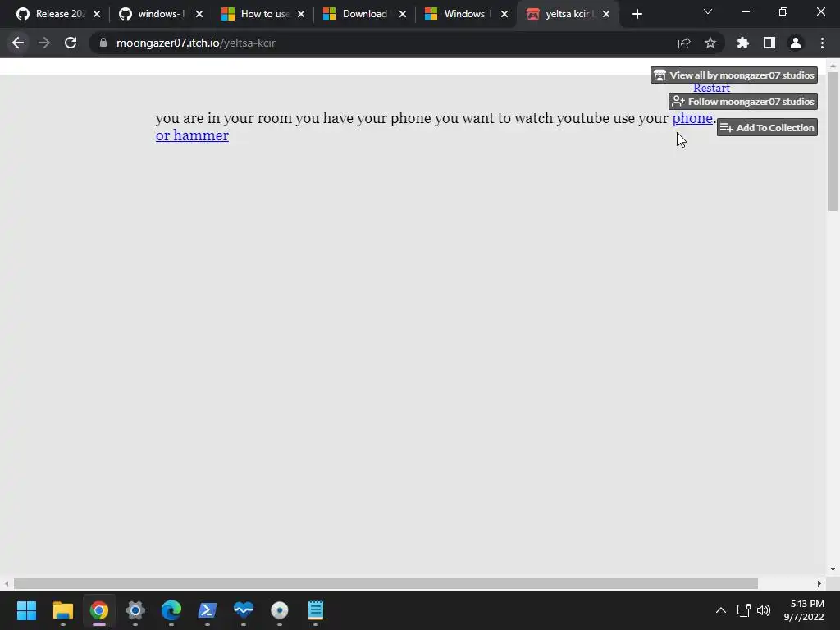840x630 pixels.
Task: Close the How to use tab
Action: (x=301, y=14)
